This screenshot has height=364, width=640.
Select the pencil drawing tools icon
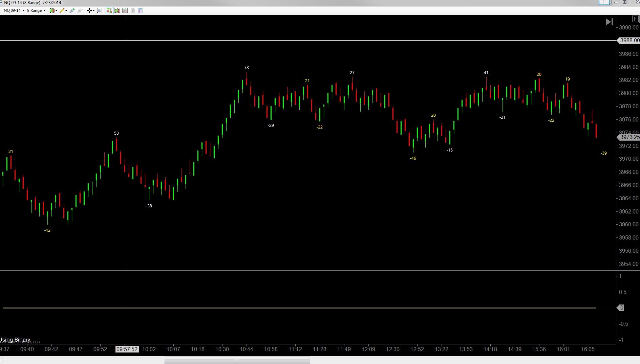(x=62, y=10)
